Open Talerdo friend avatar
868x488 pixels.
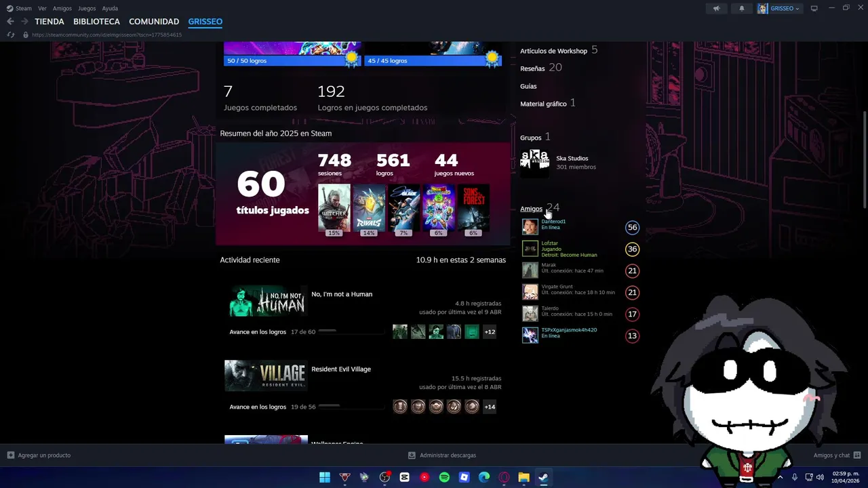coord(530,314)
